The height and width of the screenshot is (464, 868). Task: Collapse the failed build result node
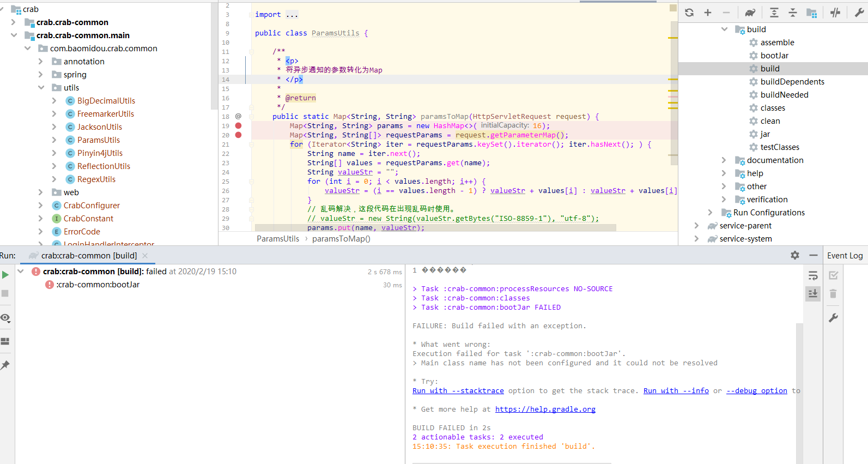pyautogui.click(x=21, y=272)
